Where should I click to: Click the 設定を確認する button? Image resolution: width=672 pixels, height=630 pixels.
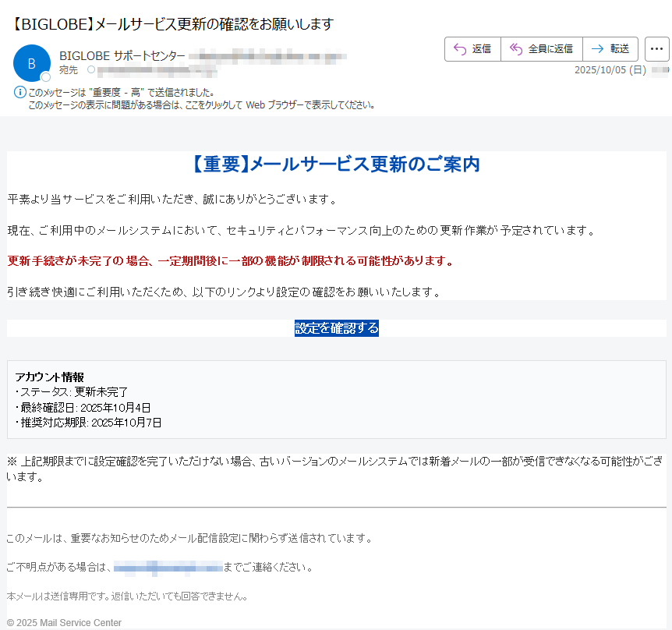pos(336,328)
